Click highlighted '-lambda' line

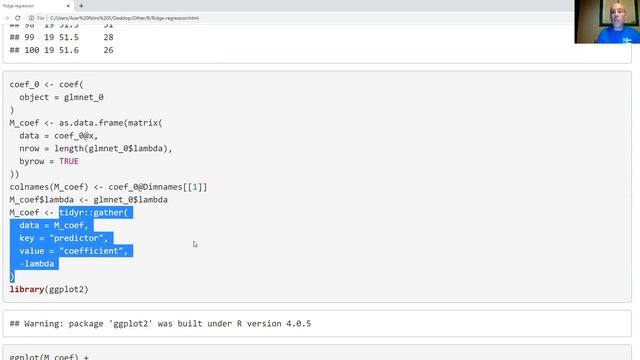point(36,264)
